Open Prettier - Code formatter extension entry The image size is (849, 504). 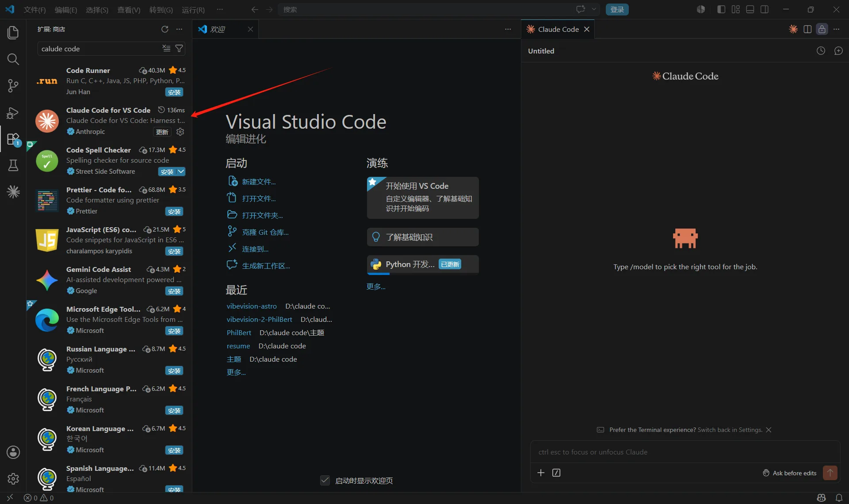(110, 200)
